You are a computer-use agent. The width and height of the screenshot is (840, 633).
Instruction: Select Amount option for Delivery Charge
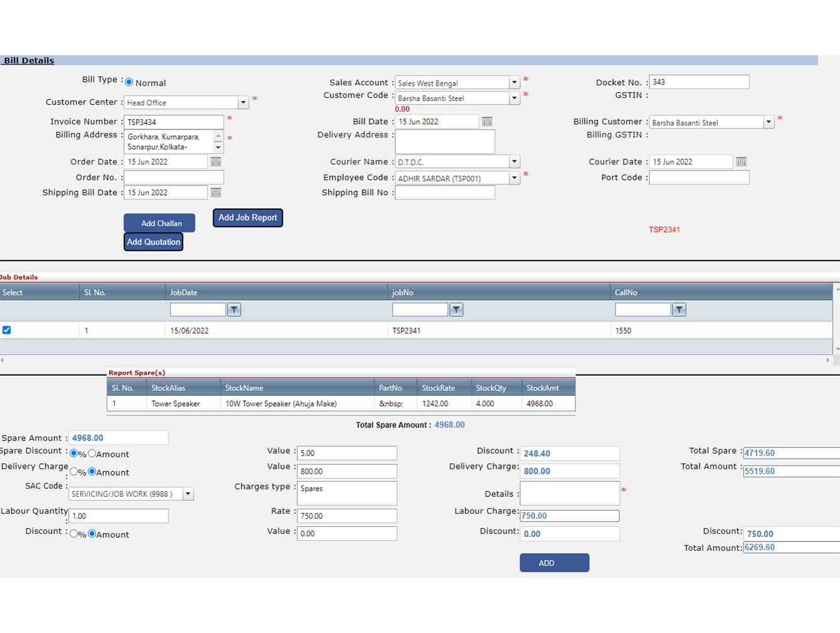(92, 471)
